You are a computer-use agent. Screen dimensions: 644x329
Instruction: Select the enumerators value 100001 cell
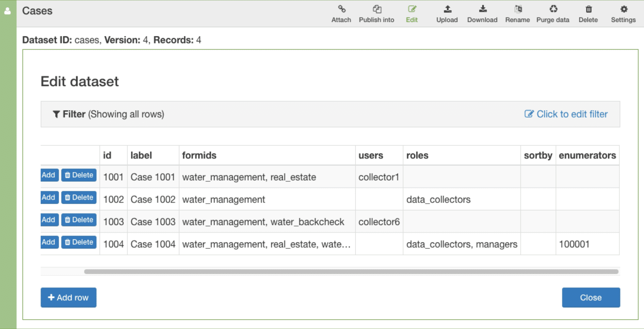coord(574,244)
